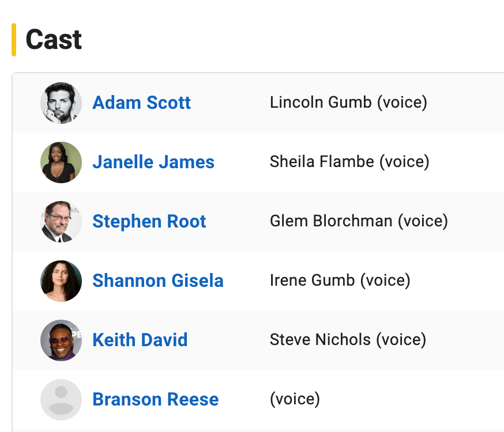Click the (voice) text beside Branson Reese
This screenshot has width=504, height=432.
[x=295, y=399]
